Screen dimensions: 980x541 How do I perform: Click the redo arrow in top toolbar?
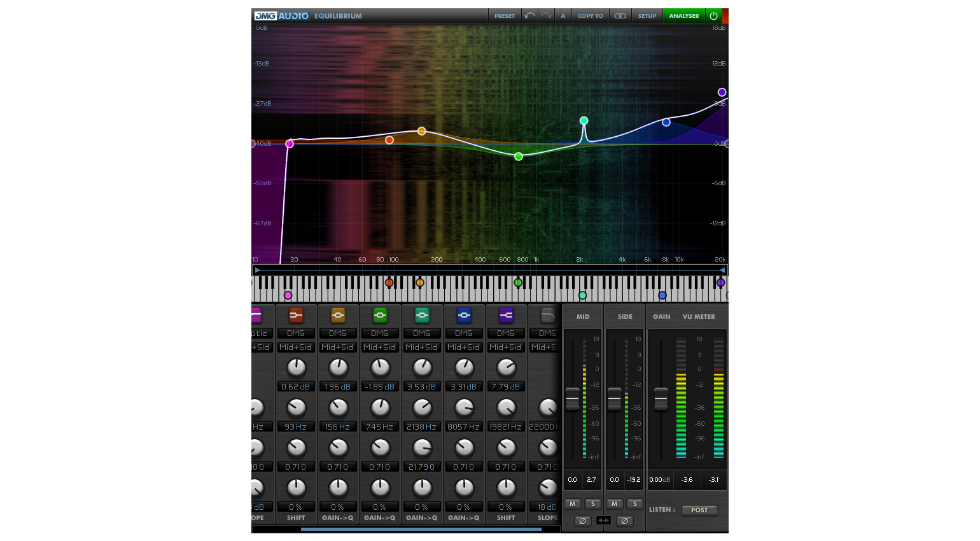[546, 16]
